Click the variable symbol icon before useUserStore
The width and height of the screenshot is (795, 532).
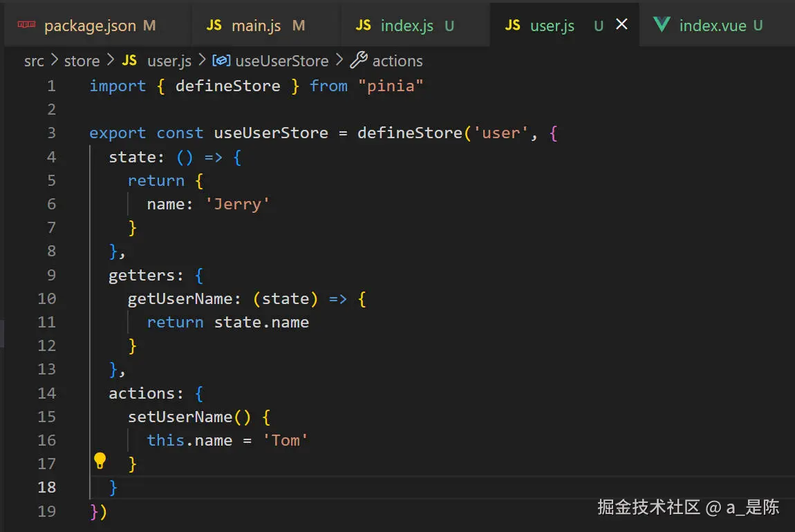pyautogui.click(x=221, y=61)
